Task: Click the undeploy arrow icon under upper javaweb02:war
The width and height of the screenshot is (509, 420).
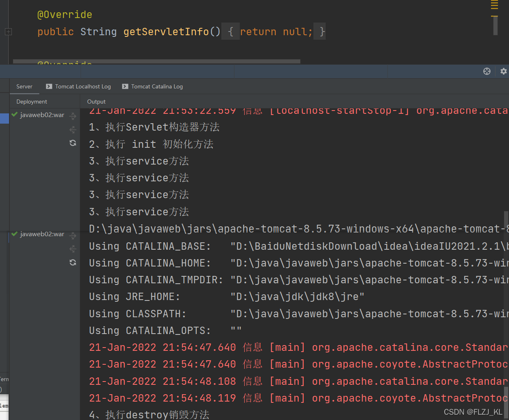Action: (73, 130)
